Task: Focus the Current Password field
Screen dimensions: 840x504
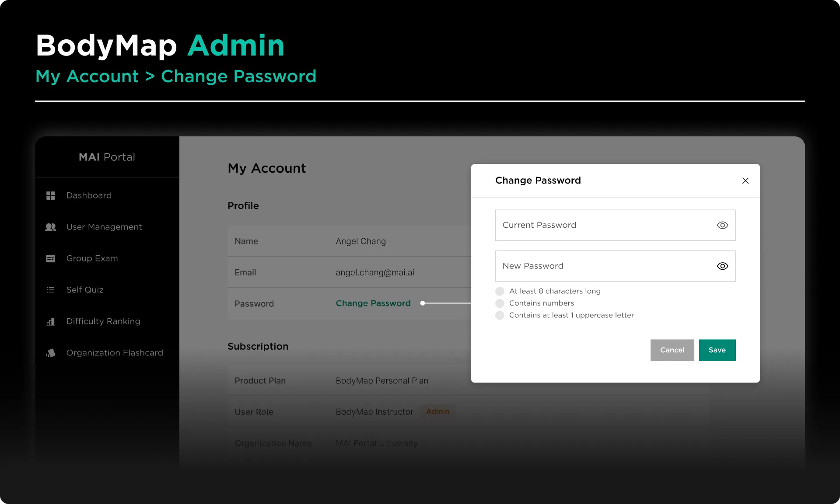Action: point(615,225)
